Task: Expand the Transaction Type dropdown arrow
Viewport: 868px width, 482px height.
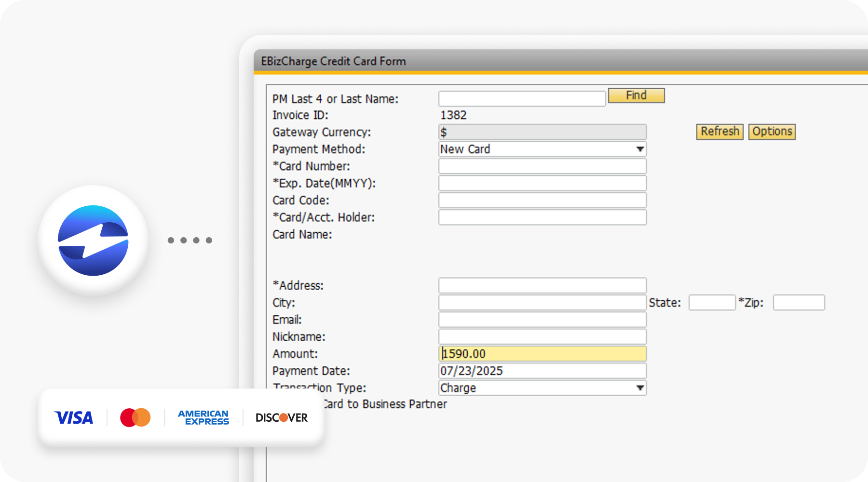Action: click(x=640, y=388)
